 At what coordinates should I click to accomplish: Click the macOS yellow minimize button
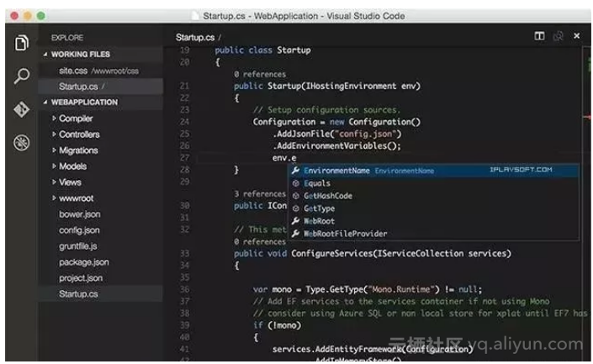pyautogui.click(x=28, y=16)
